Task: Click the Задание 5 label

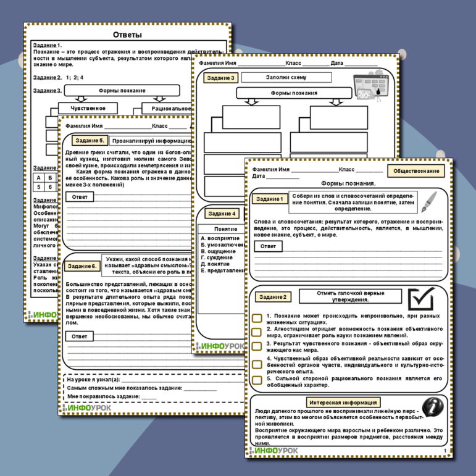Action: click(x=88, y=140)
